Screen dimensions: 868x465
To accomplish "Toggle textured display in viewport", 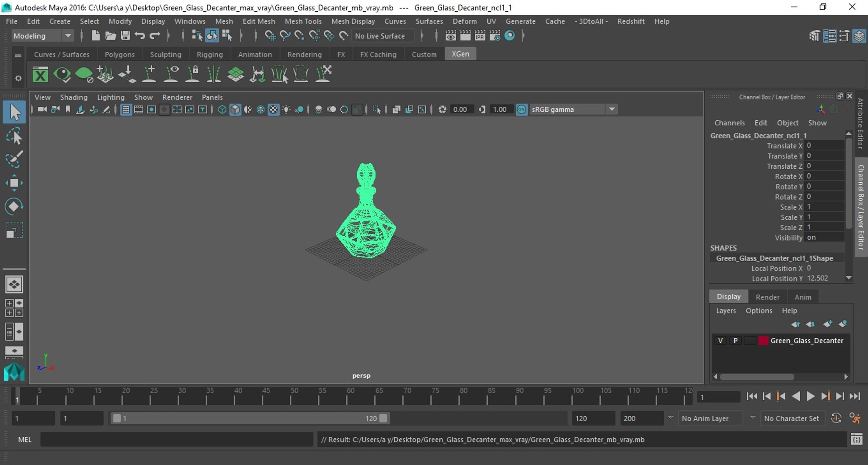I will [274, 109].
